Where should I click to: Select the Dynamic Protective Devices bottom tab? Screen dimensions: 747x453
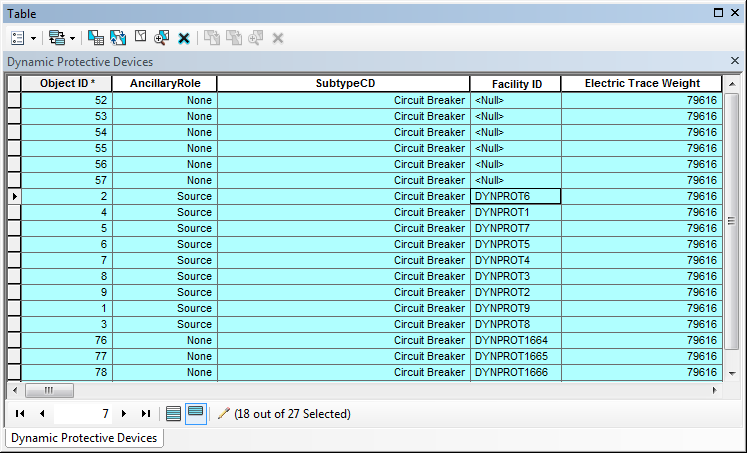coord(84,438)
